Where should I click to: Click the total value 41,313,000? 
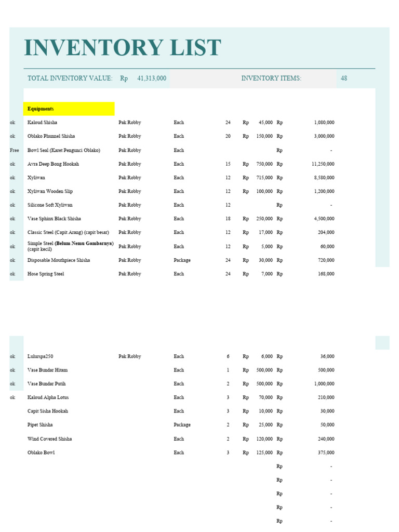[x=152, y=78]
